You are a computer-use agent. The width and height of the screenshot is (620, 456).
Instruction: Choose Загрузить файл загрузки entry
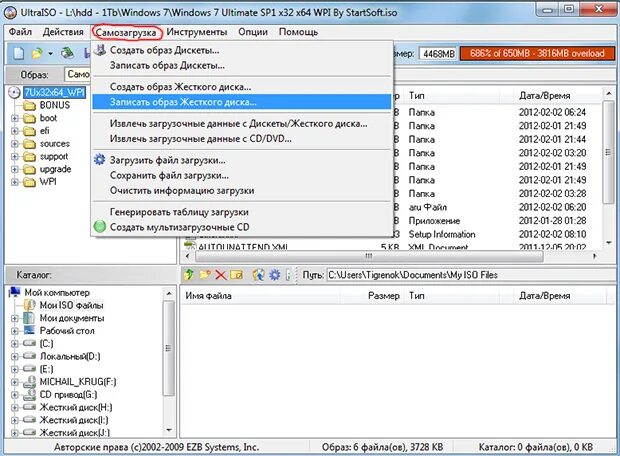[x=242, y=160]
